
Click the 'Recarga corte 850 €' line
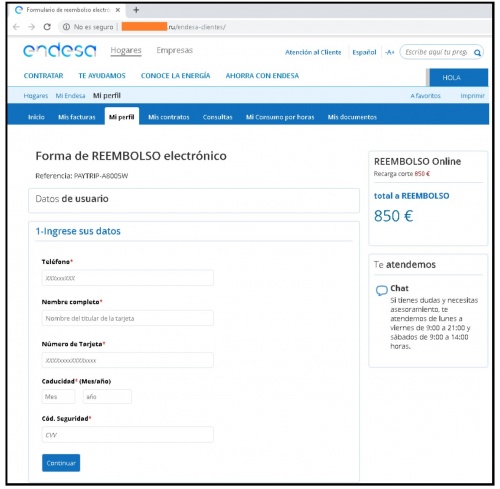402,174
